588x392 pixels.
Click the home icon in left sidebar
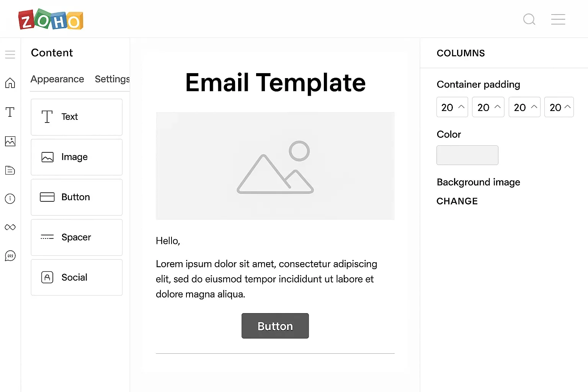point(10,83)
